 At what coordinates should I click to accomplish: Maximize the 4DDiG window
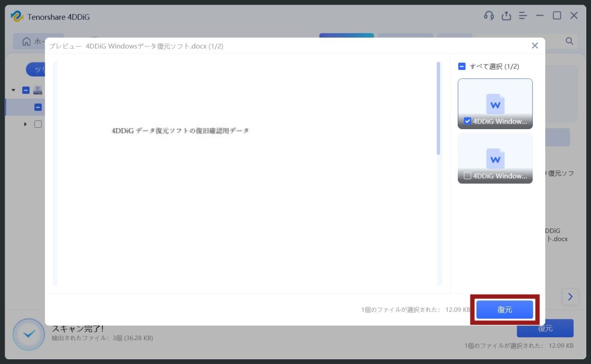click(557, 16)
